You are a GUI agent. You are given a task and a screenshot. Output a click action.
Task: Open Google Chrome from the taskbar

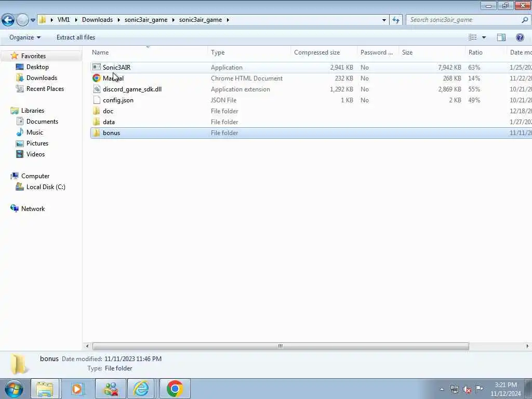click(175, 389)
